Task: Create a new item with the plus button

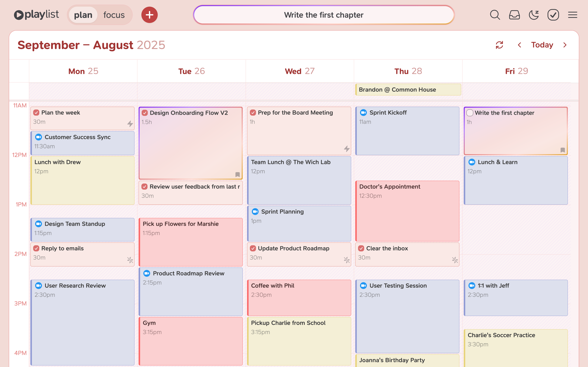Action: pyautogui.click(x=149, y=15)
